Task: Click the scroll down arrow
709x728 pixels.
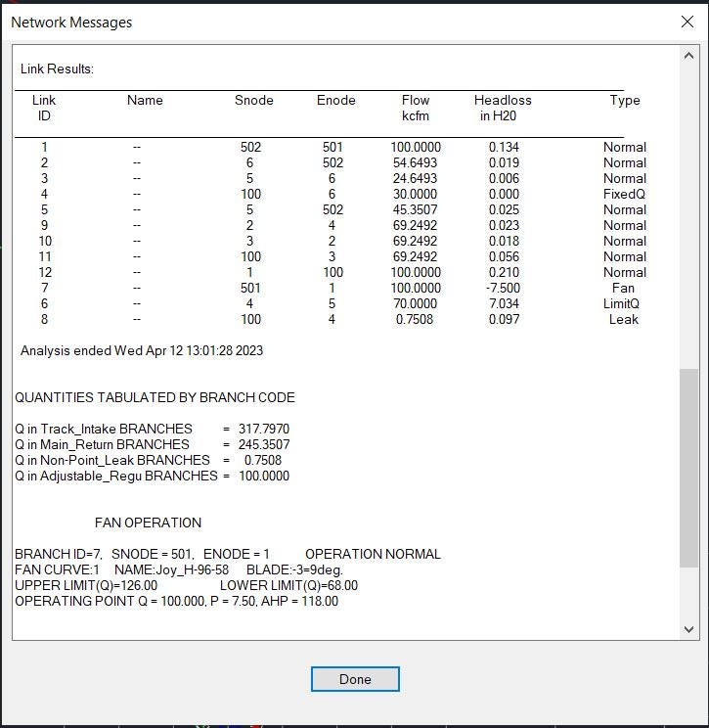Action: click(x=689, y=629)
